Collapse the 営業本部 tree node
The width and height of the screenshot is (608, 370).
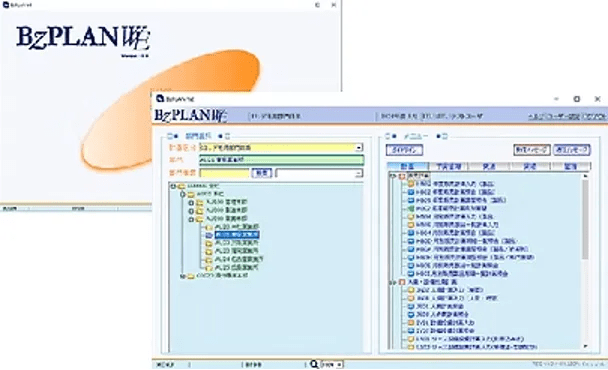tap(191, 220)
